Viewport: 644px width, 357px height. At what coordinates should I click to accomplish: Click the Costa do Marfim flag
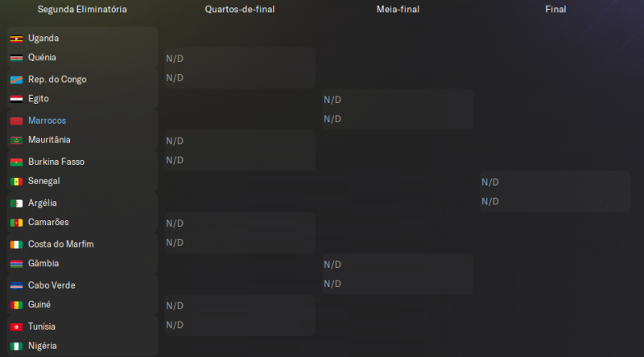[16, 244]
